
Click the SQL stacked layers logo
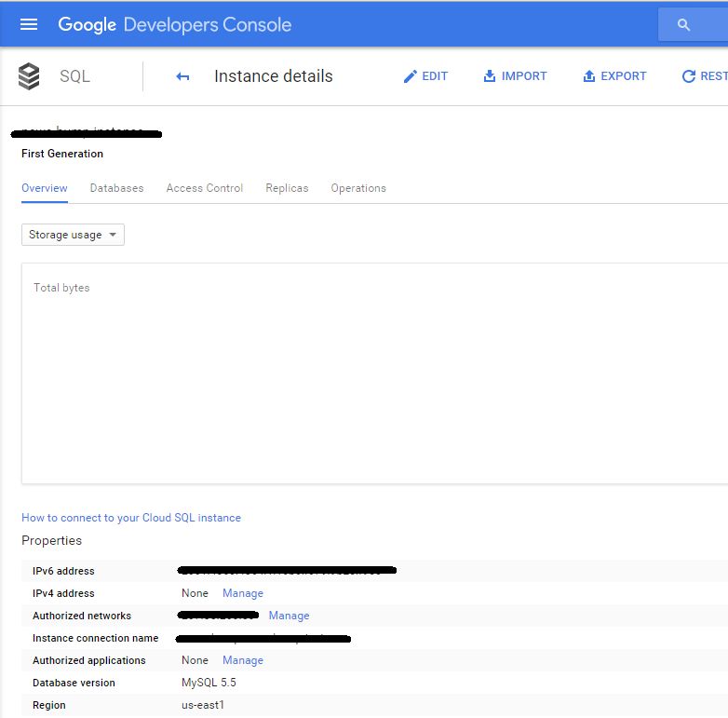click(29, 76)
